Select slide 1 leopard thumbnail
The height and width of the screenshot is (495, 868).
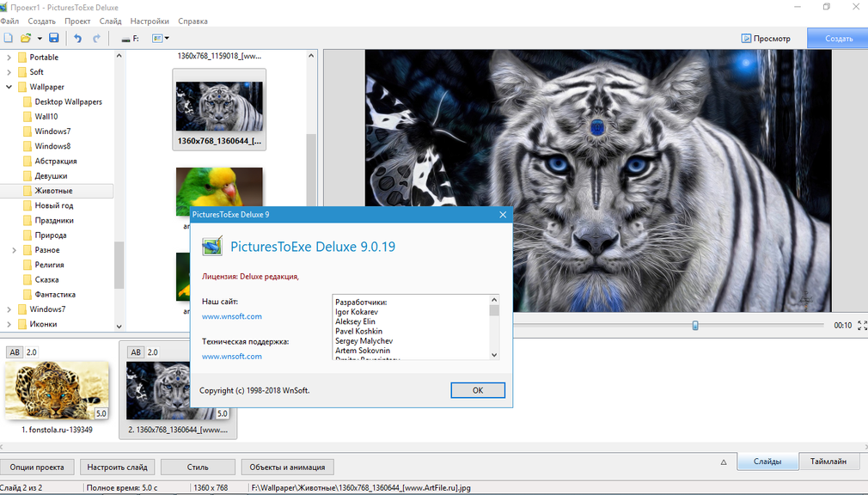pos(57,390)
